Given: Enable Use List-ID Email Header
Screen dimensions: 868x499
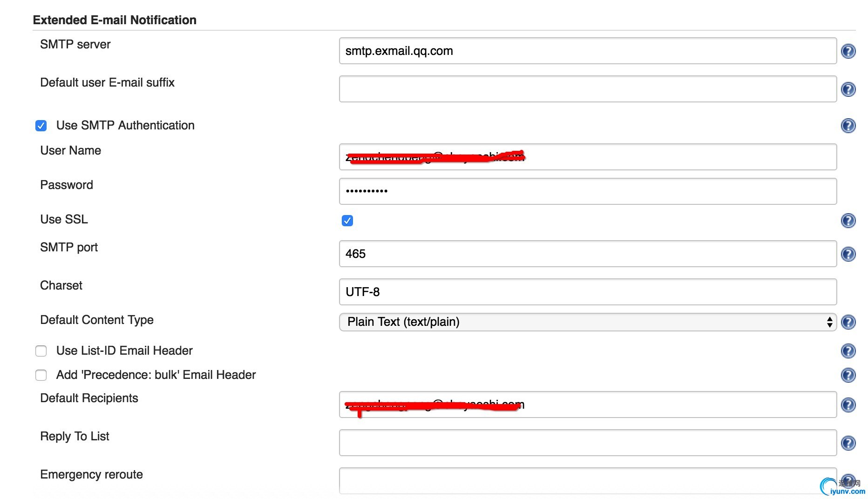Looking at the screenshot, I should (x=41, y=351).
